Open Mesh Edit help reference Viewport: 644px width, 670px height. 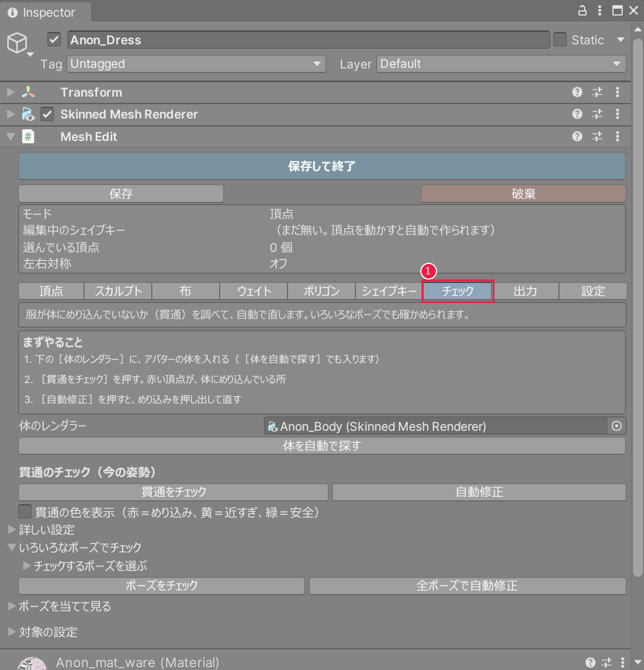(577, 136)
